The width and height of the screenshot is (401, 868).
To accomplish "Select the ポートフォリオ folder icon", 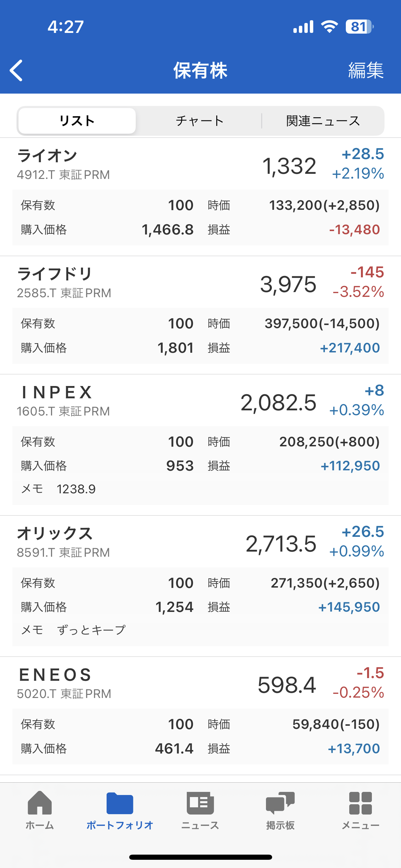I will 120,803.
